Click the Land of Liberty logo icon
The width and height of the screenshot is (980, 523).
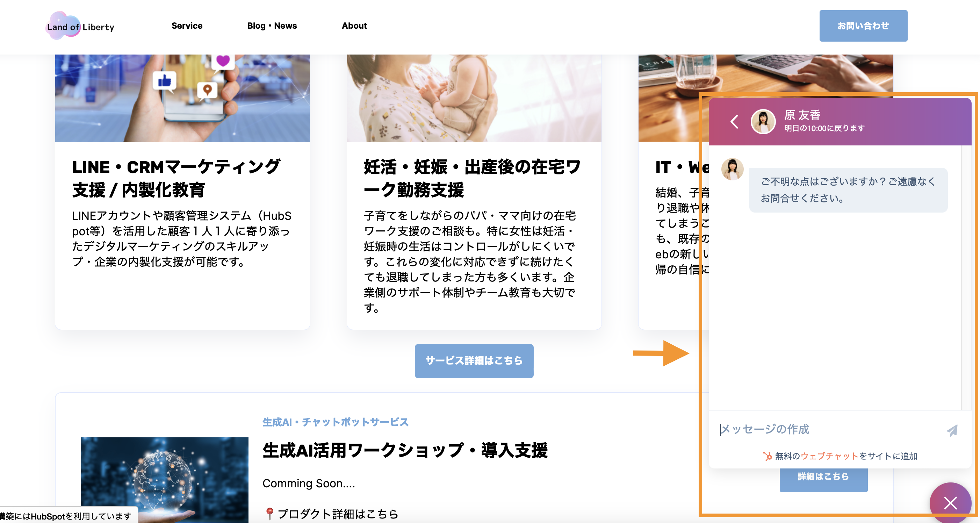click(63, 26)
